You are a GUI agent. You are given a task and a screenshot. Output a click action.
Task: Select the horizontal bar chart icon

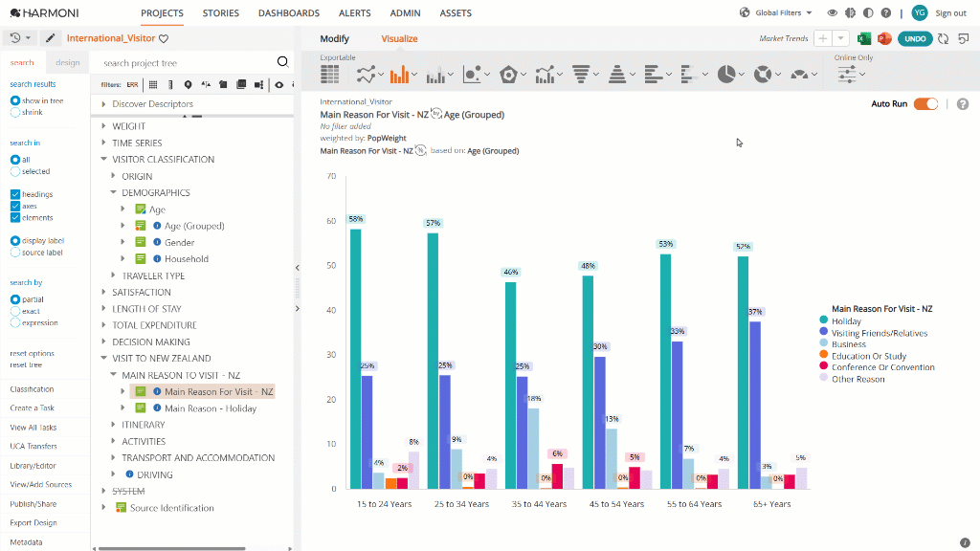653,75
